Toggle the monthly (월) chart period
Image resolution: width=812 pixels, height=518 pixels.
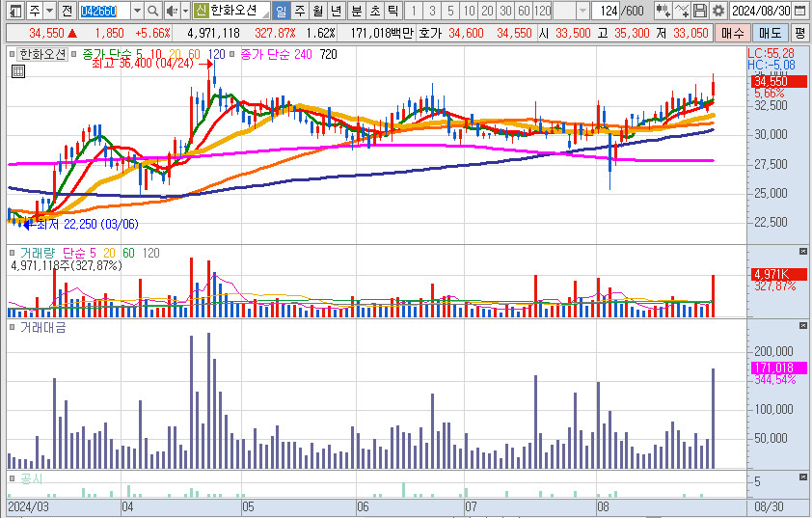click(x=316, y=11)
